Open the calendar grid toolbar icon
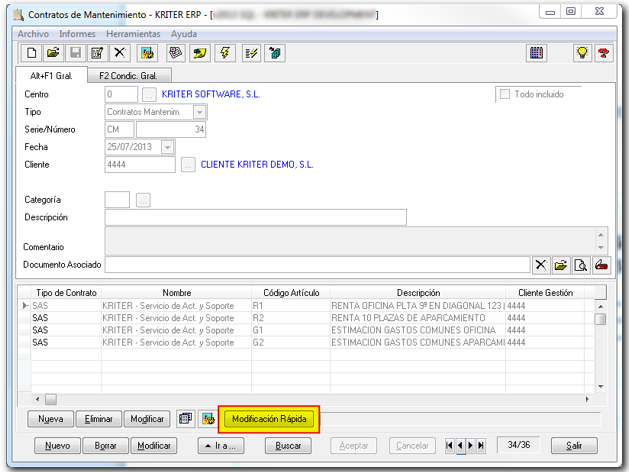The width and height of the screenshot is (629, 472). (x=536, y=53)
